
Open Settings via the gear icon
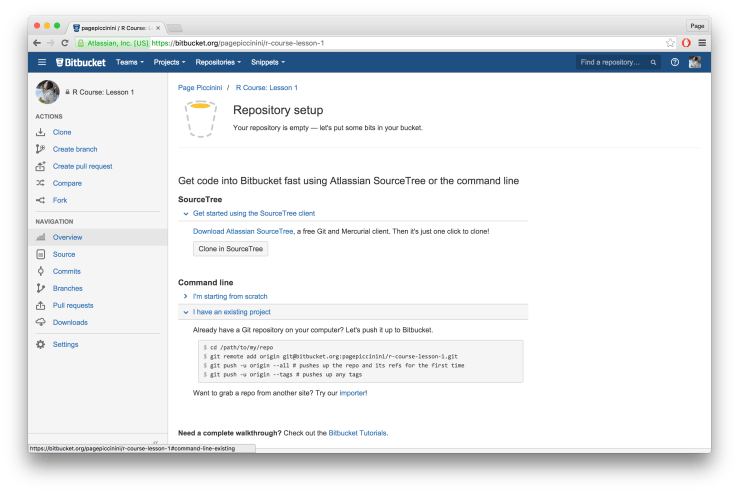(41, 344)
